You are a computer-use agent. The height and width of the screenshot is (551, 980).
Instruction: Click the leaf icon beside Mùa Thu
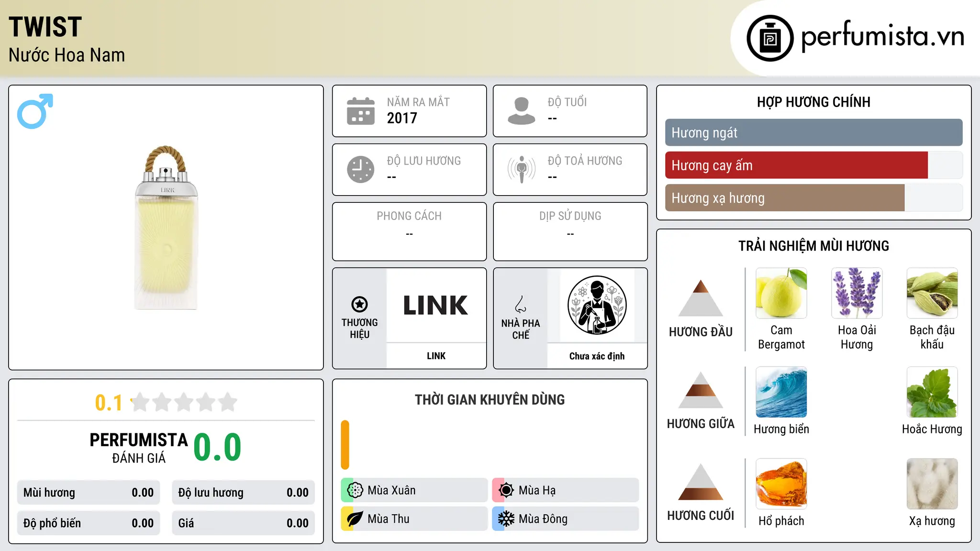point(355,519)
